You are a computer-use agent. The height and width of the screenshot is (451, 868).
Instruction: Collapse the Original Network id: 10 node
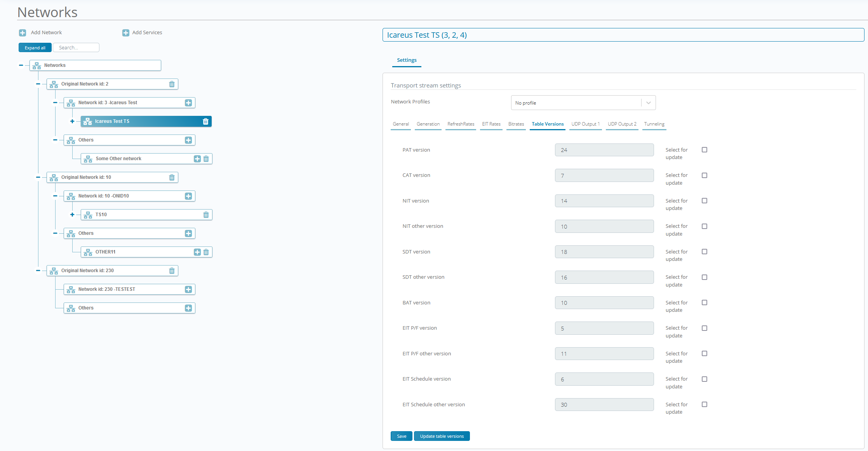[38, 177]
